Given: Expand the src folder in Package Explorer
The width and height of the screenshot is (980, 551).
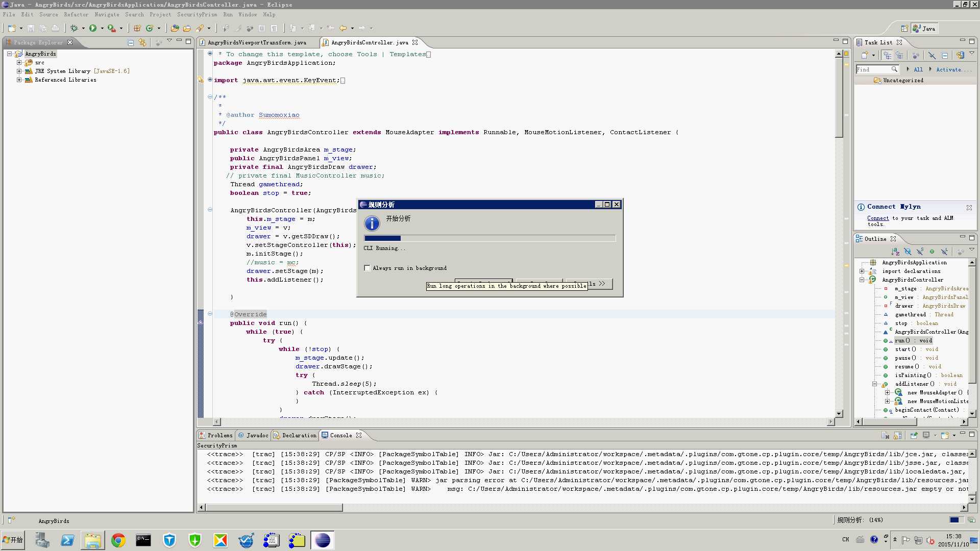Looking at the screenshot, I should coord(19,62).
